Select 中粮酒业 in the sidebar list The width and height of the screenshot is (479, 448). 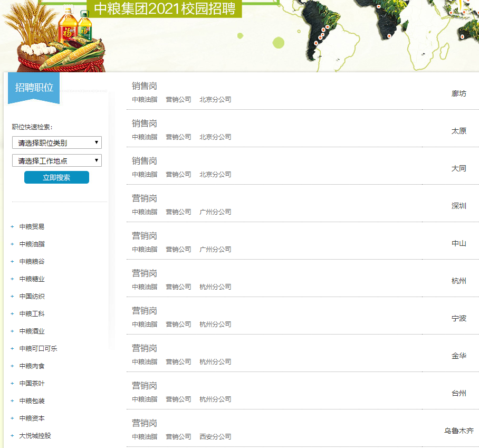(x=32, y=331)
